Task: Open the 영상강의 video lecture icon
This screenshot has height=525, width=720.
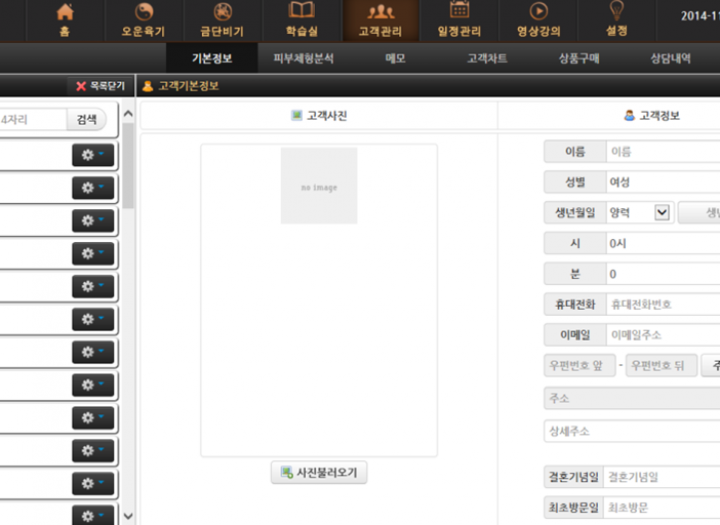Action: click(x=538, y=13)
